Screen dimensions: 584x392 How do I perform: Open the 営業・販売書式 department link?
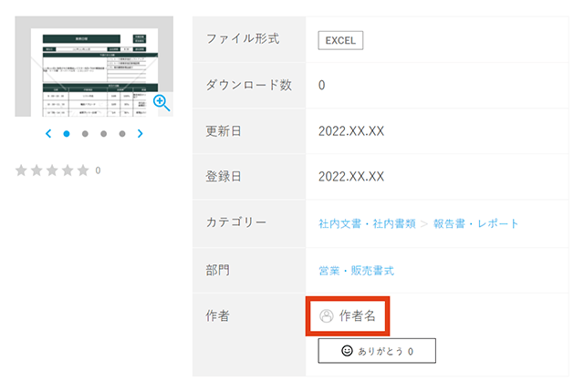356,271
